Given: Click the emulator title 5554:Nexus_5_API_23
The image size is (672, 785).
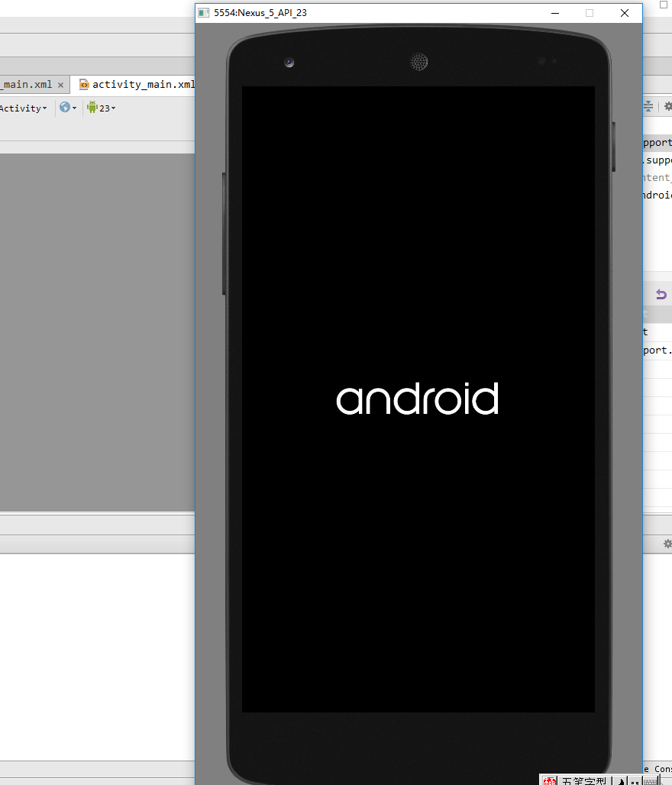Looking at the screenshot, I should (260, 13).
